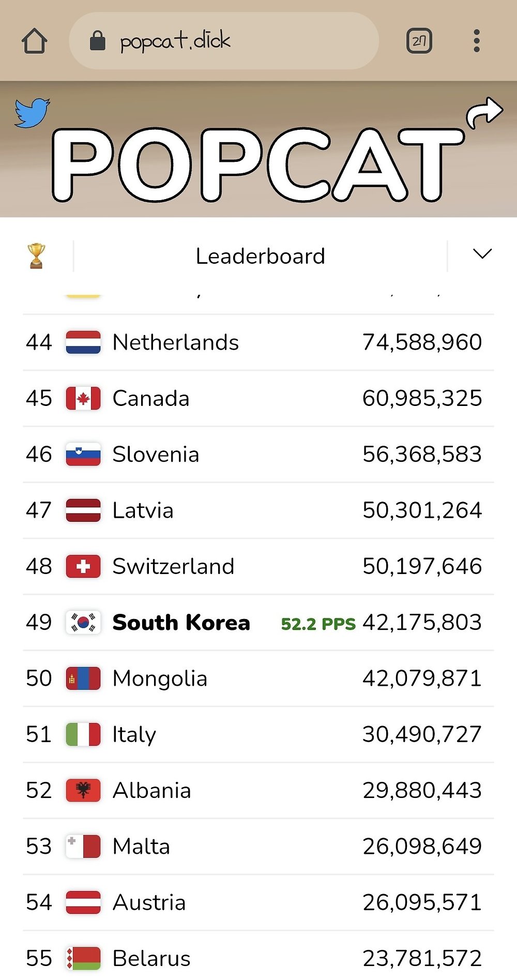Screen dimensions: 517x980
Task: Click the Twitter bird icon
Action: 32,113
